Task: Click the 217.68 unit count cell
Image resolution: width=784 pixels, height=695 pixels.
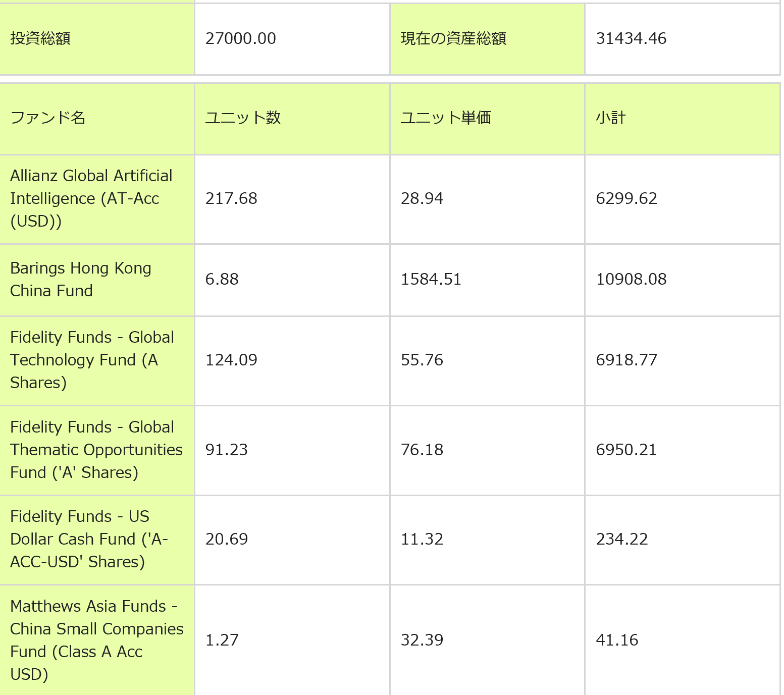Action: [x=231, y=198]
